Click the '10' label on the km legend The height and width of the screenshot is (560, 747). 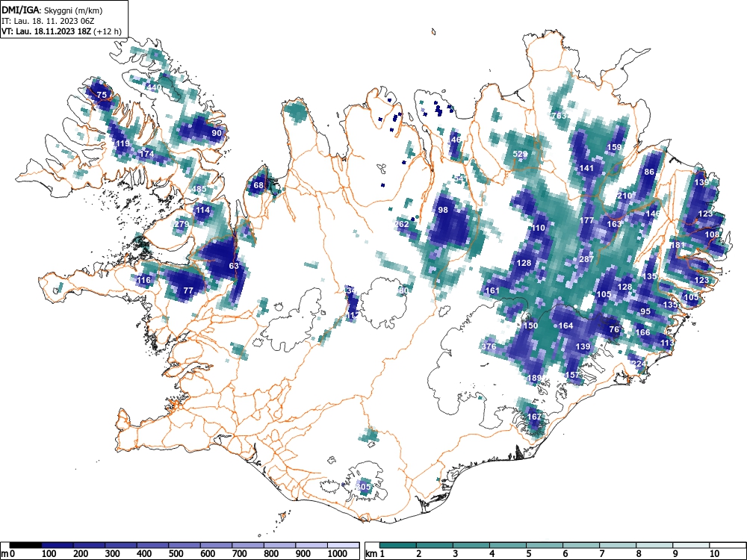click(713, 553)
